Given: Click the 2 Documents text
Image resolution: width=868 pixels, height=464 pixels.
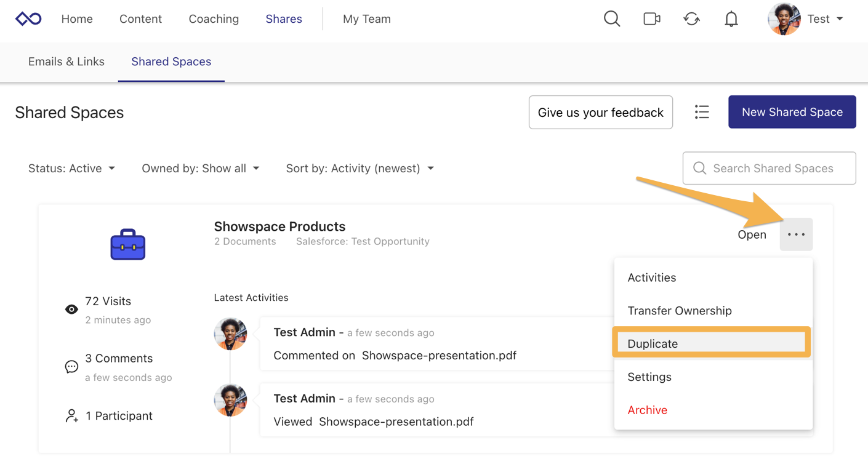Looking at the screenshot, I should tap(245, 242).
